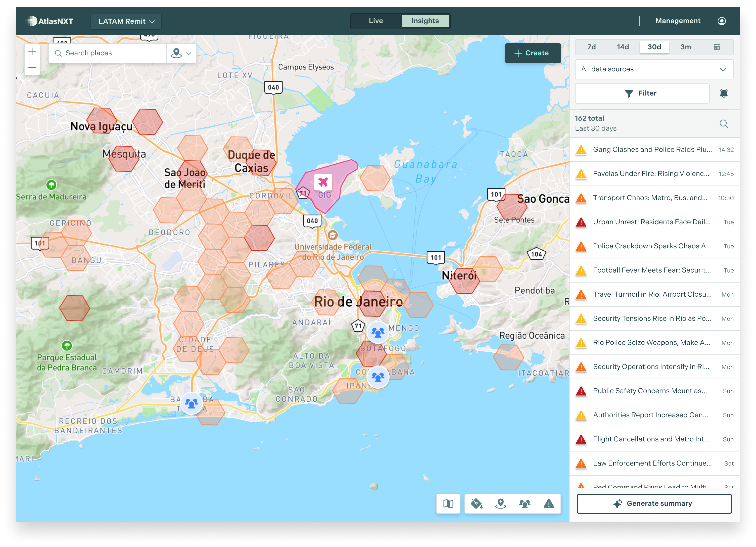
Task: Click the alert bell icon beside Filter
Action: (723, 93)
